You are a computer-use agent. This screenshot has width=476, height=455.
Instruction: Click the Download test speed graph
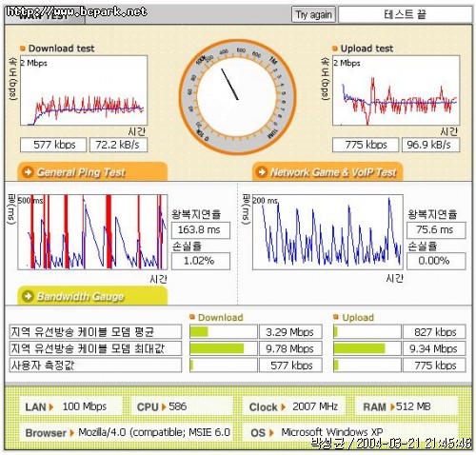coord(84,90)
